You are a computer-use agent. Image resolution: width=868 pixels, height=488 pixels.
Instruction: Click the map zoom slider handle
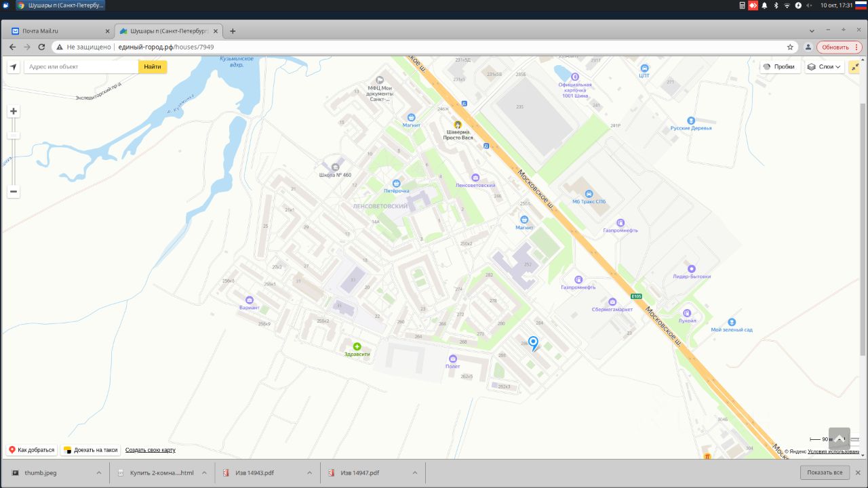[14, 136]
